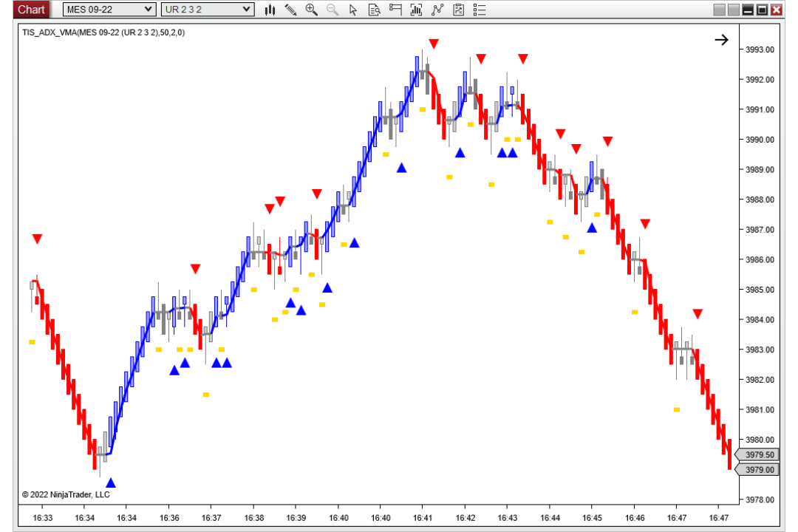This screenshot has height=532, width=798.
Task: Open the Strategies clipboard icon
Action: (x=458, y=10)
